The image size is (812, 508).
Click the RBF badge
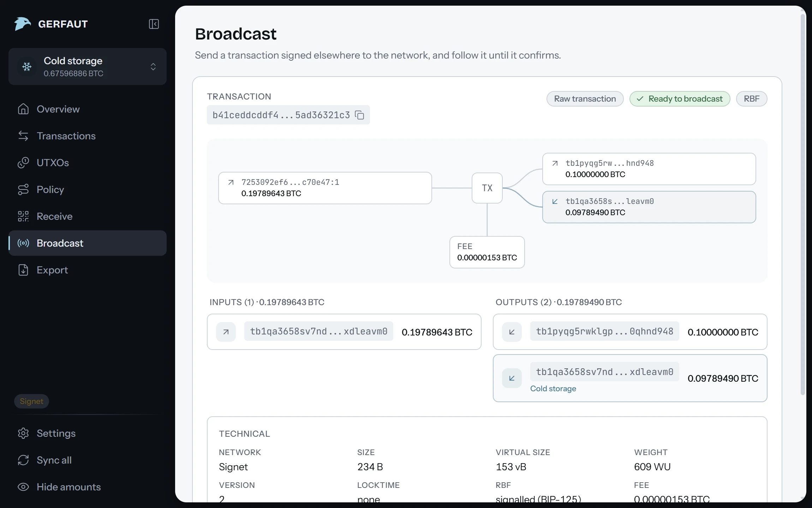pos(751,99)
